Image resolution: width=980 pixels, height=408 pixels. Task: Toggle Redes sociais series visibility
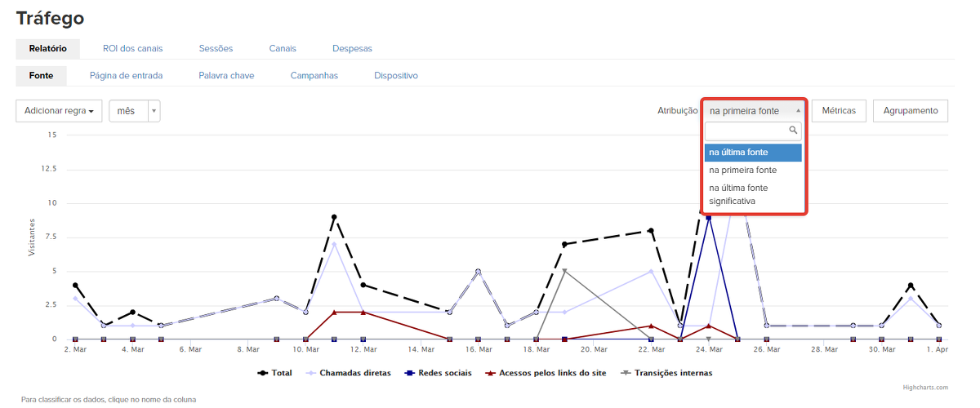click(x=439, y=373)
